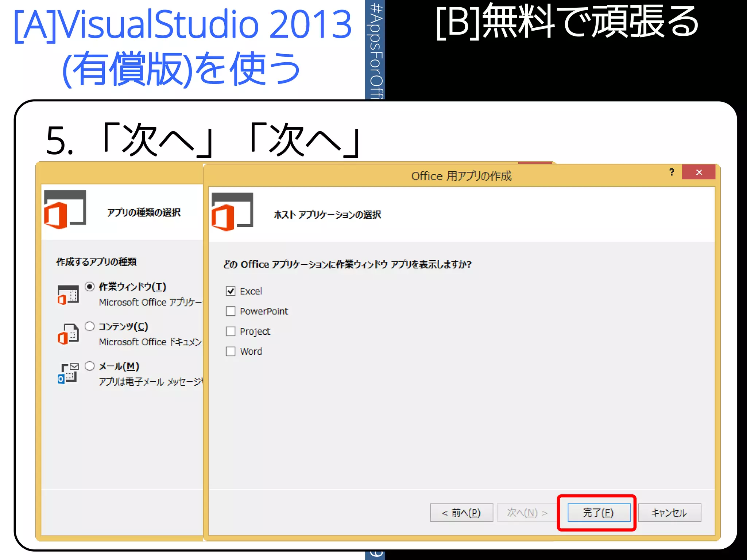Select the メール(M) radio option
This screenshot has height=560, width=747.
click(90, 366)
